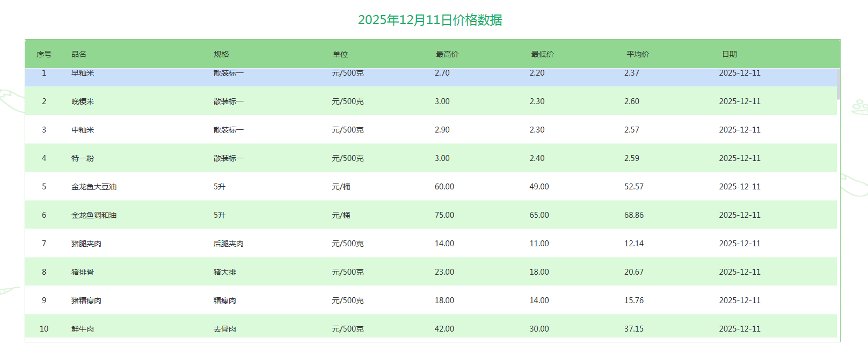The width and height of the screenshot is (868, 345).
Task: Select the 早籼米 product name cell
Action: 83,73
